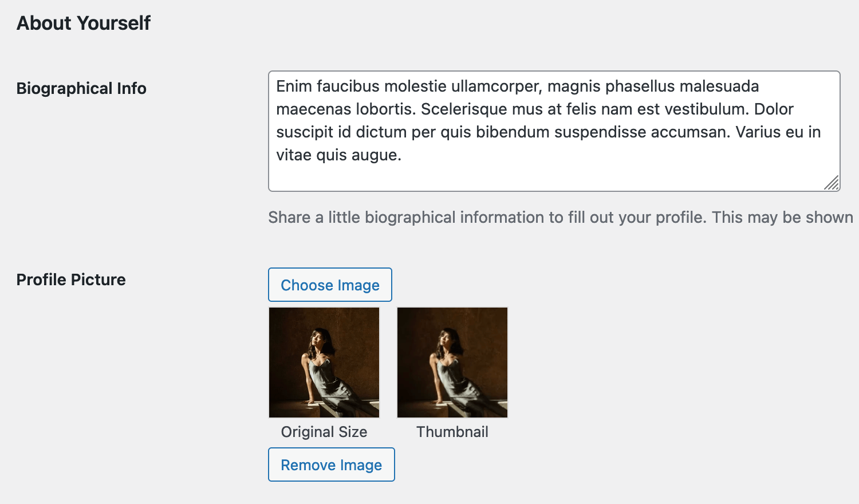Click the word "malesuada" in the bio
The image size is (859, 504).
719,86
